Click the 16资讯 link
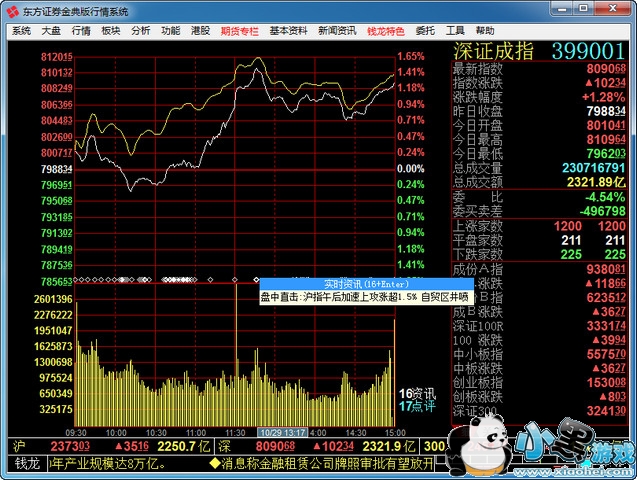Screen dimensions: 637x480 [417, 394]
